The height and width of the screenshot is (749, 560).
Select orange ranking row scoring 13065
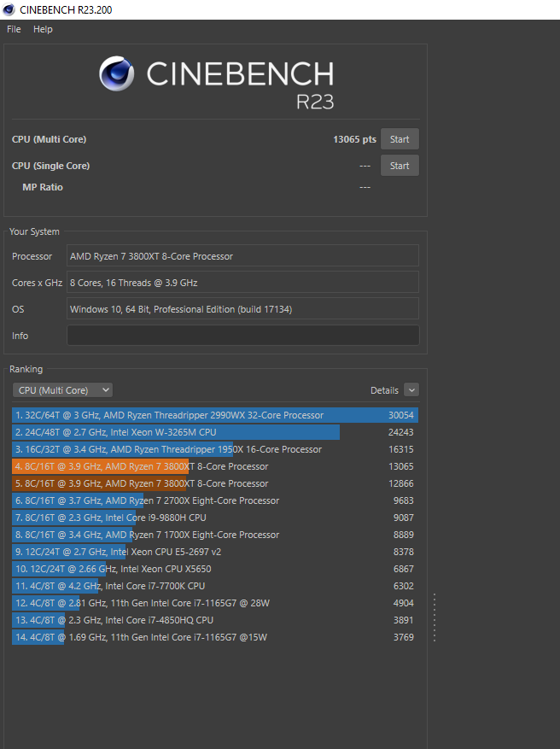pyautogui.click(x=215, y=466)
